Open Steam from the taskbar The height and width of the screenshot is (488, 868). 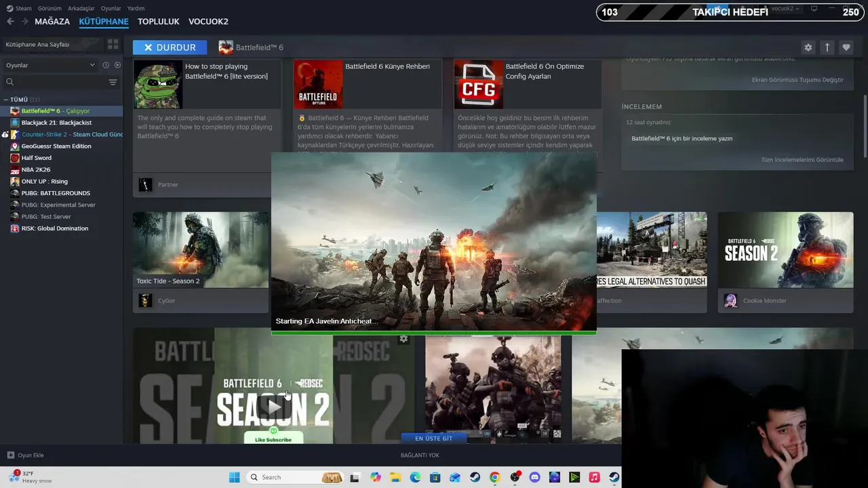tap(475, 477)
